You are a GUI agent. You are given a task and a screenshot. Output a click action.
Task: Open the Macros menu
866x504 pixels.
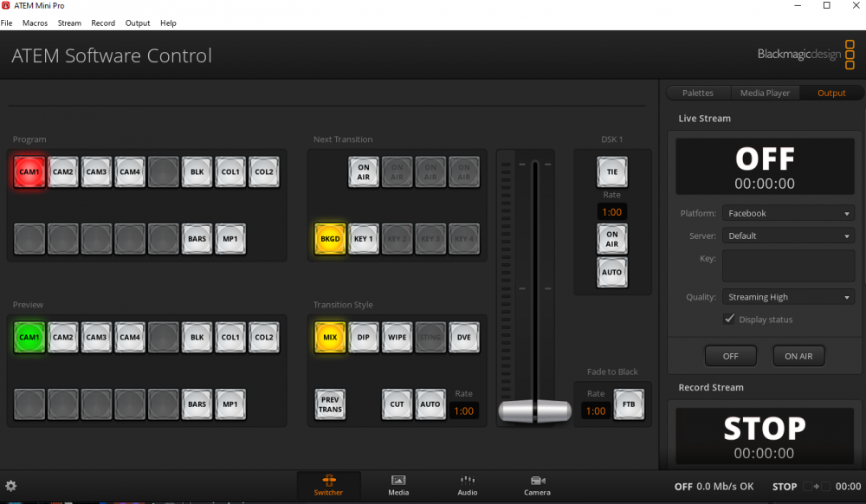coord(35,23)
